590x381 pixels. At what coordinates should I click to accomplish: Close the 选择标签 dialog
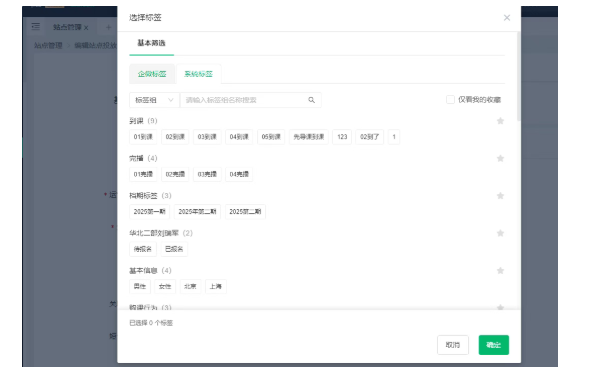coord(507,18)
